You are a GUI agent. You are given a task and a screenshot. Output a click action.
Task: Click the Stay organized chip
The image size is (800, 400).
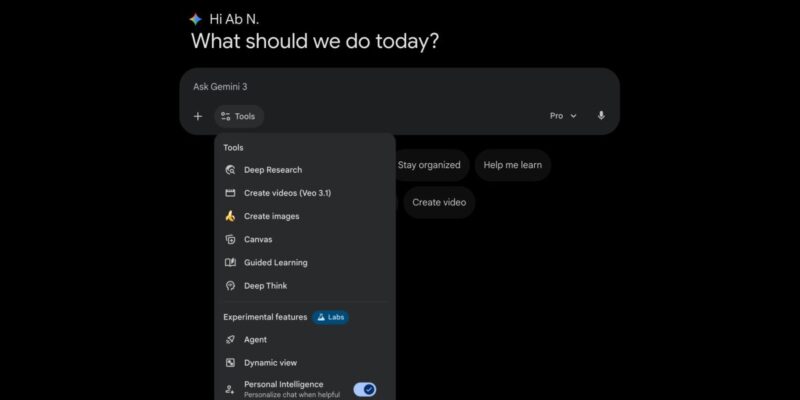tap(429, 165)
